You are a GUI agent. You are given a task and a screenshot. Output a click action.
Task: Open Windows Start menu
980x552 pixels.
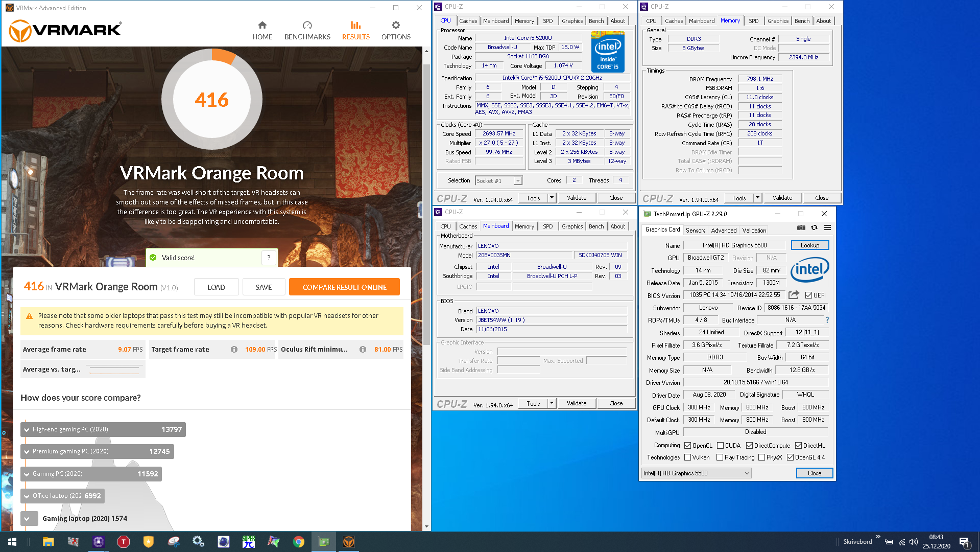[12, 542]
